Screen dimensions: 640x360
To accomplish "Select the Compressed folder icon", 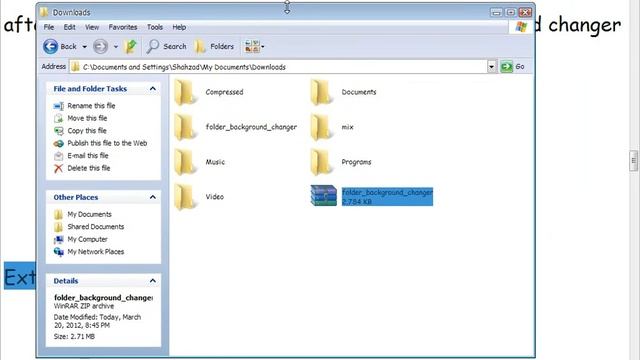I will 186,93.
